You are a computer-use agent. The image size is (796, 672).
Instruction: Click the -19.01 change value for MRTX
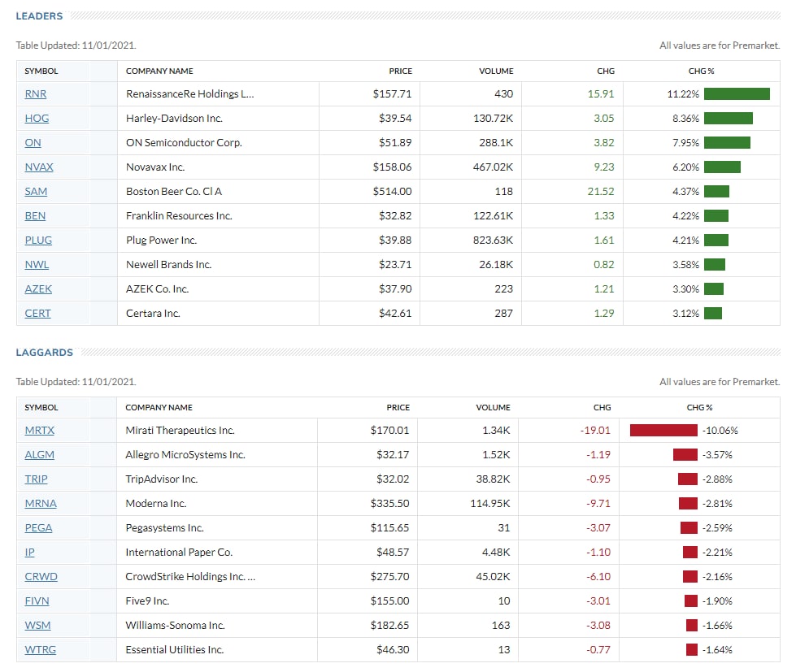(595, 430)
